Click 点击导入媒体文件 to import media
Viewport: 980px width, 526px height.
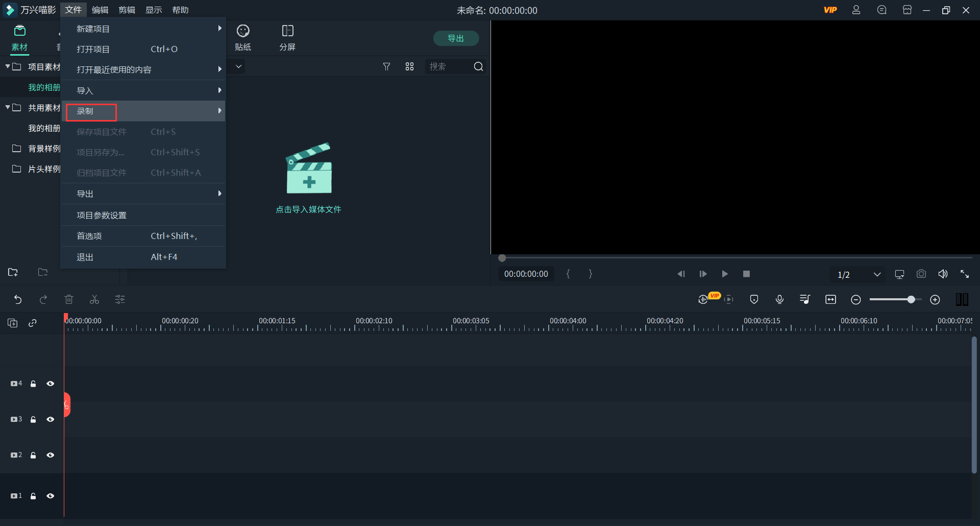click(308, 209)
